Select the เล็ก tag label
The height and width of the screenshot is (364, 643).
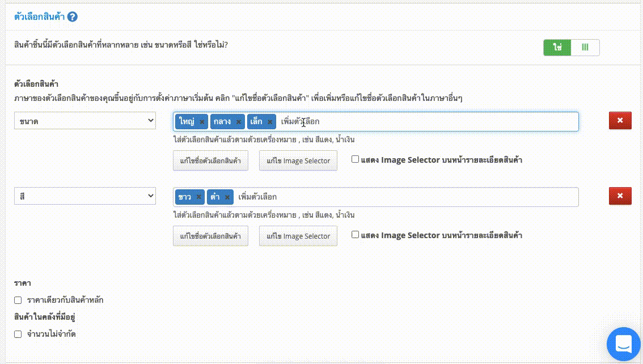pos(256,122)
